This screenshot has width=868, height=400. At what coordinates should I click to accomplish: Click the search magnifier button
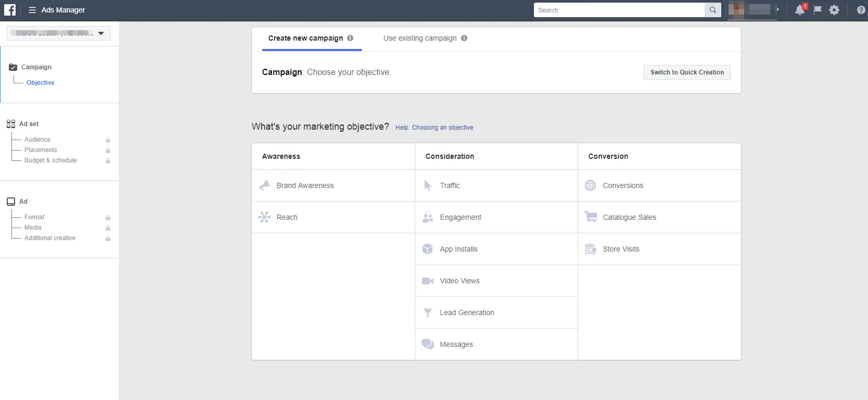[x=712, y=10]
